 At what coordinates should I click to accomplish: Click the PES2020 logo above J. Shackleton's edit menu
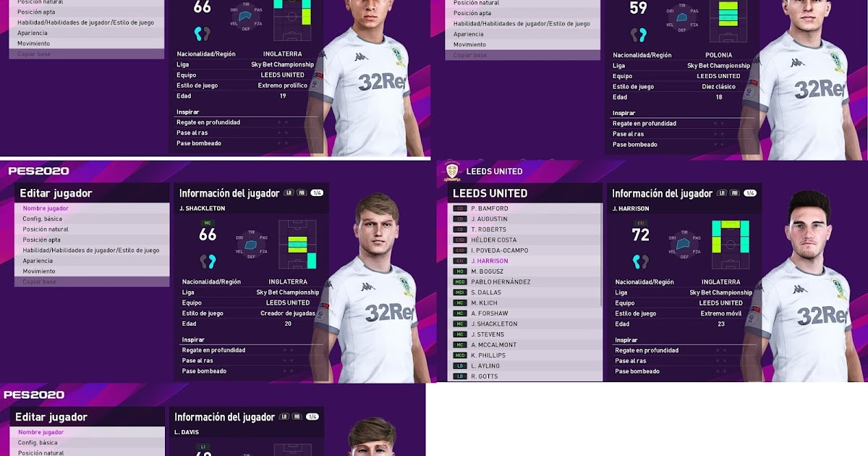(x=38, y=171)
